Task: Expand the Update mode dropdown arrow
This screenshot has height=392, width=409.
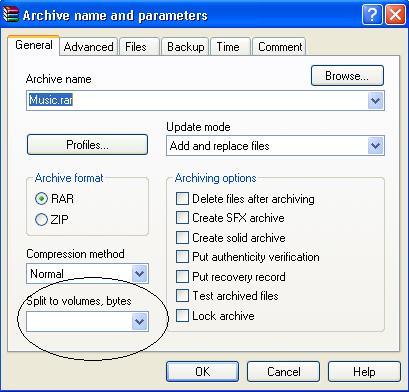Action: [376, 146]
